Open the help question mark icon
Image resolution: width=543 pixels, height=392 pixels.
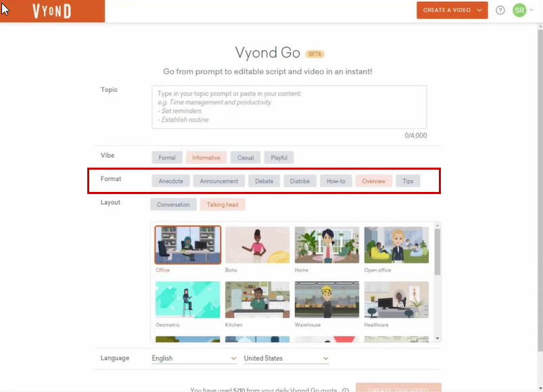coord(500,10)
